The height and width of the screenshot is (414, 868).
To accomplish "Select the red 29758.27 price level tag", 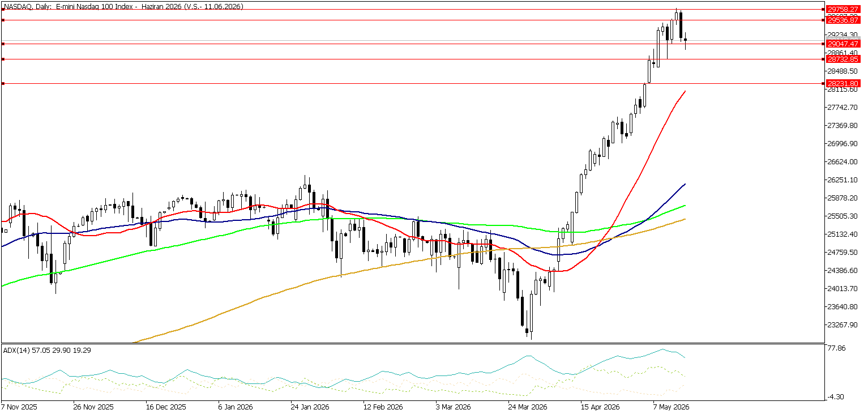I will click(x=843, y=10).
